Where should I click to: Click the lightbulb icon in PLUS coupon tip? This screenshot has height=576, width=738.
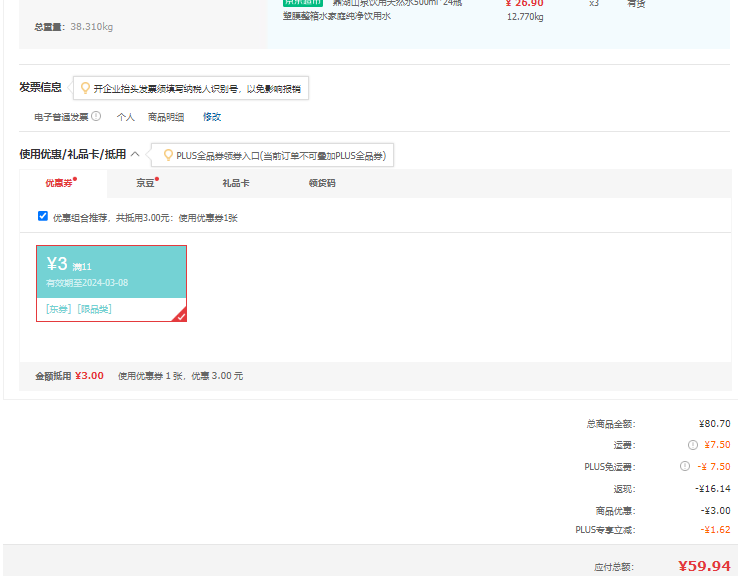168,155
